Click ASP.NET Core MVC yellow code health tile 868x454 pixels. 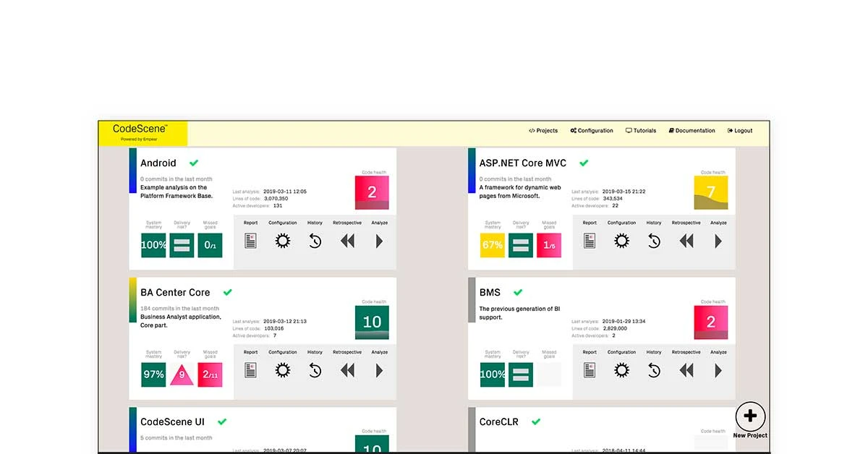710,193
